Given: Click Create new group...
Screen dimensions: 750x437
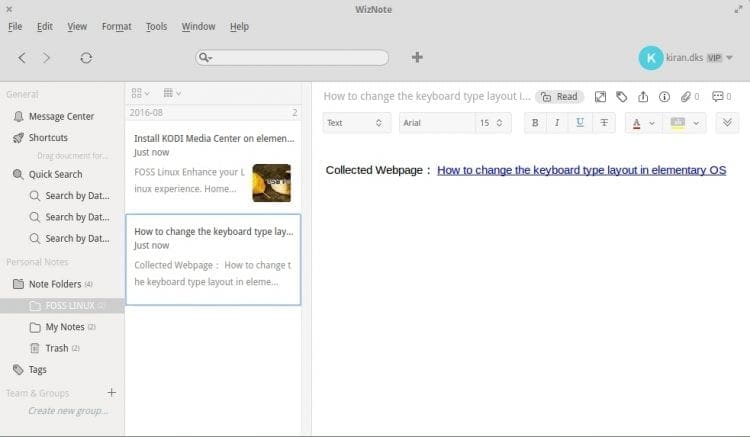Looking at the screenshot, I should pos(68,411).
